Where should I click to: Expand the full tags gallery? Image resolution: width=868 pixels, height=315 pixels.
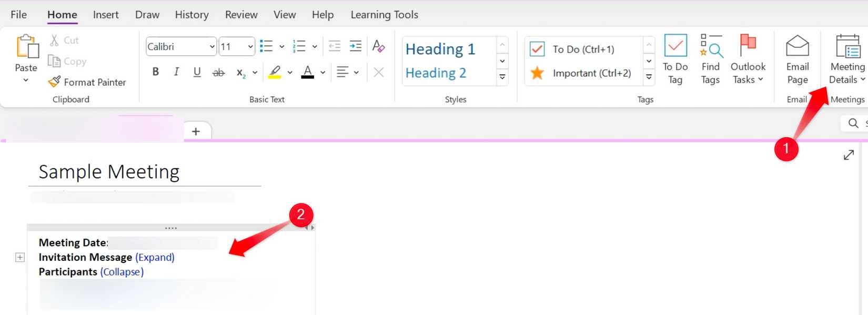649,77
